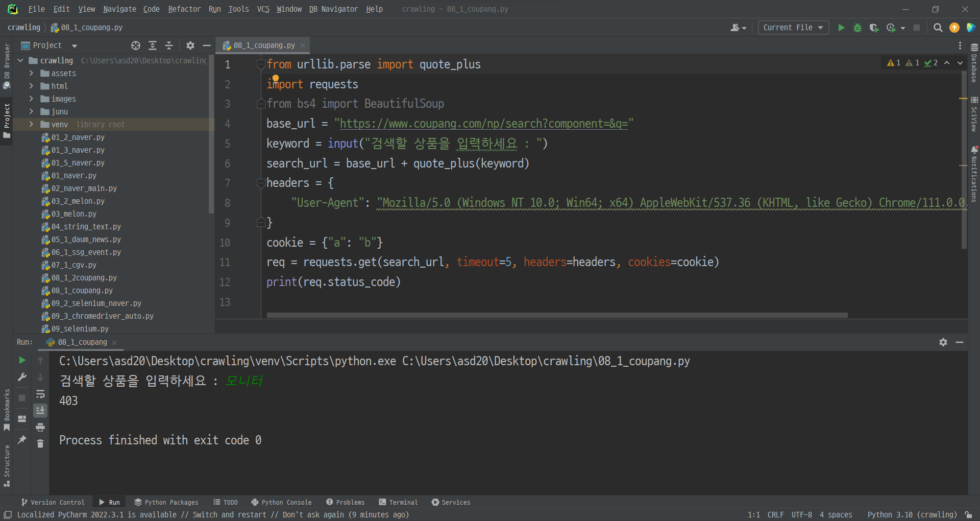Collapse all in Project panel
This screenshot has width=980, height=521.
[169, 45]
